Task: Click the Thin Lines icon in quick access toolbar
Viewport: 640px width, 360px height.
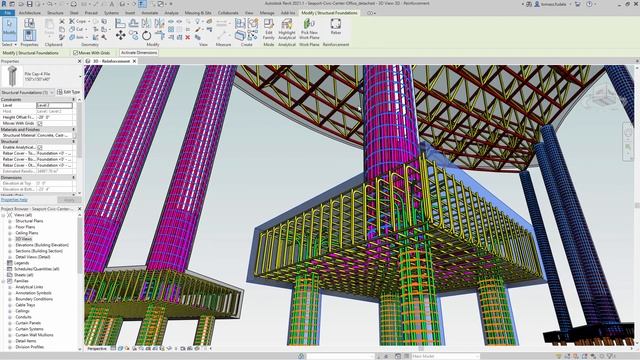Action: pos(142,4)
